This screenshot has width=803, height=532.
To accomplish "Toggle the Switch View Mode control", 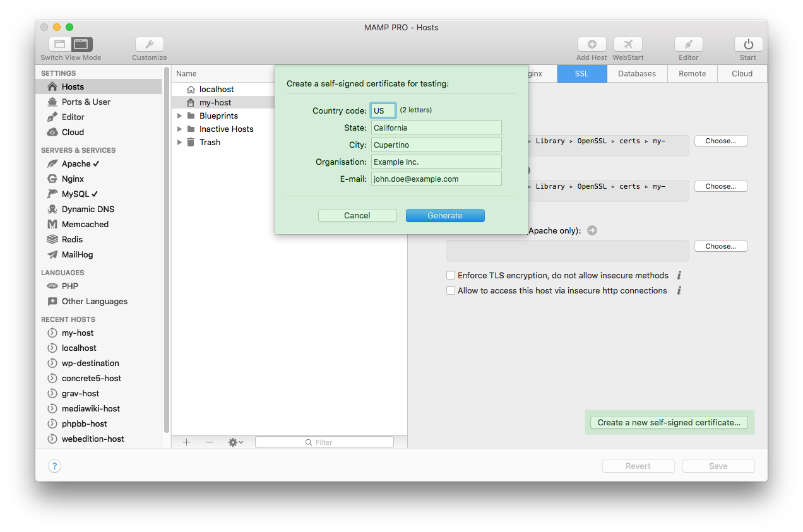I will point(69,44).
